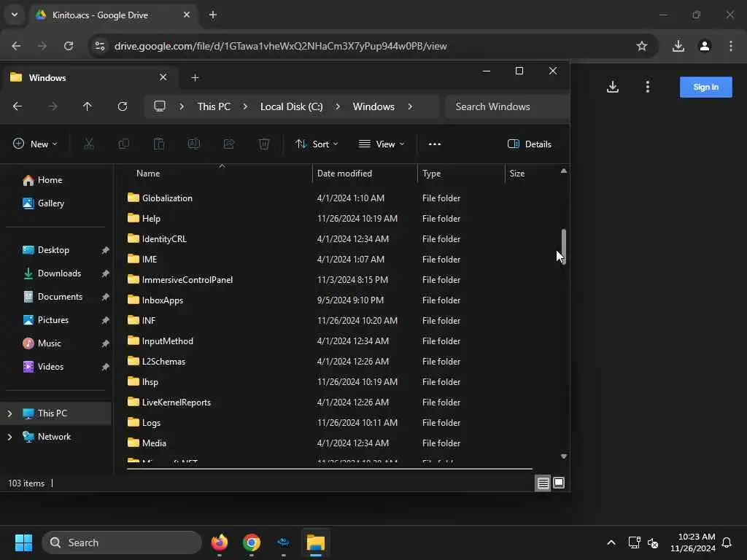Click the PC monitor icon in address bar
This screenshot has width=747, height=560.
[x=160, y=106]
